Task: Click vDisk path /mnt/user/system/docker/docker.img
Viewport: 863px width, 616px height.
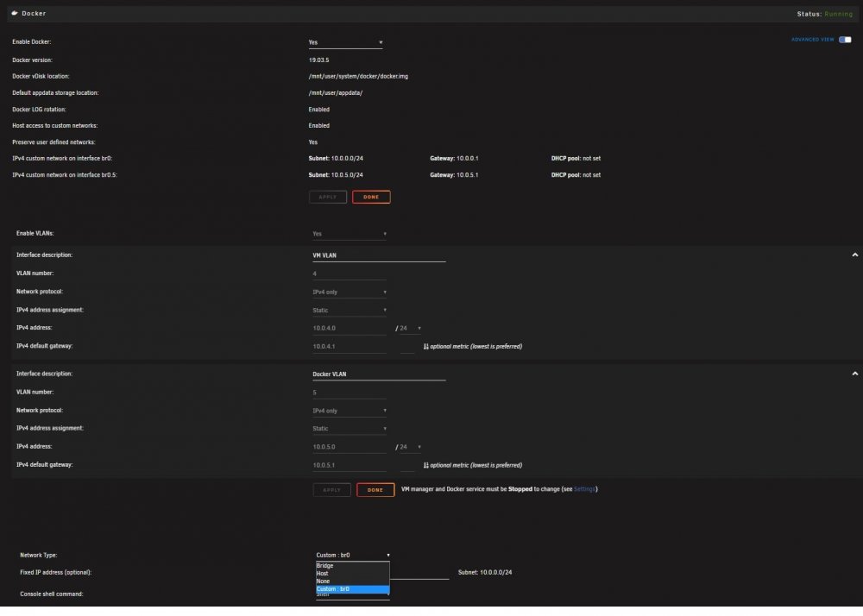Action: [x=358, y=77]
